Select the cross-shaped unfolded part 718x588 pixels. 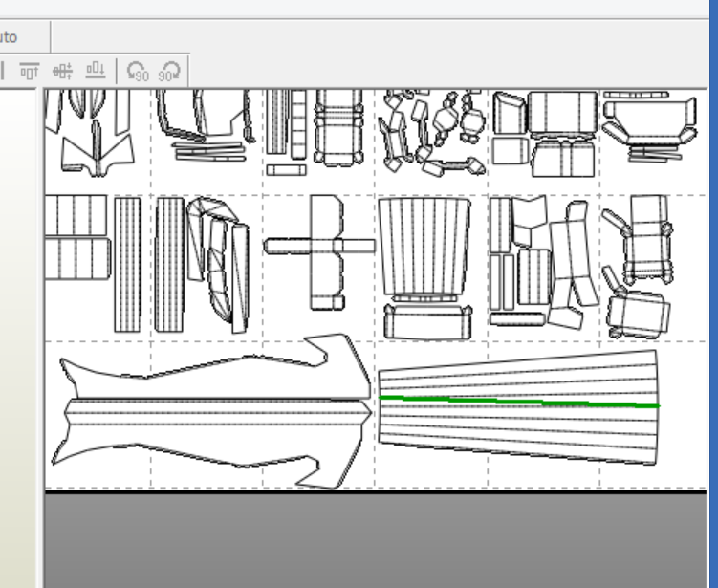319,251
